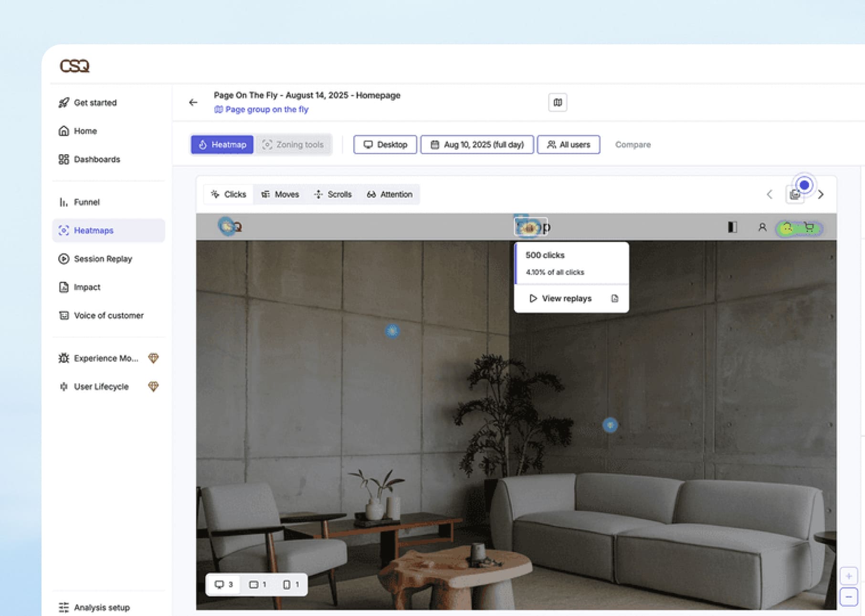
Task: Open the All users segment selector
Action: click(x=569, y=145)
